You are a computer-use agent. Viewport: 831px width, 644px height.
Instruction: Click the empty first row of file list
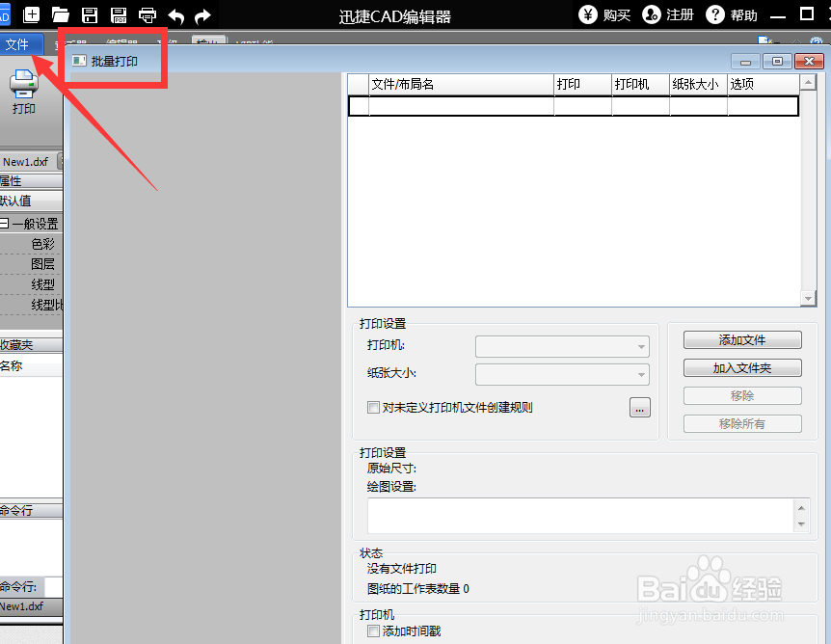(574, 106)
